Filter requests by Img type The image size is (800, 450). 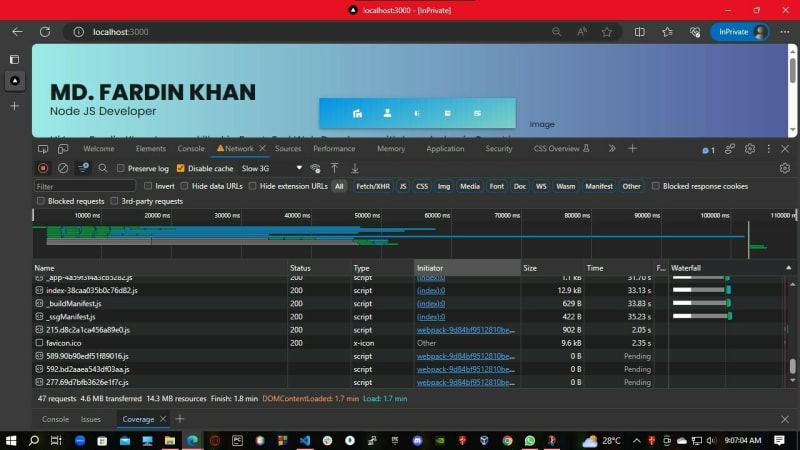[x=444, y=186]
